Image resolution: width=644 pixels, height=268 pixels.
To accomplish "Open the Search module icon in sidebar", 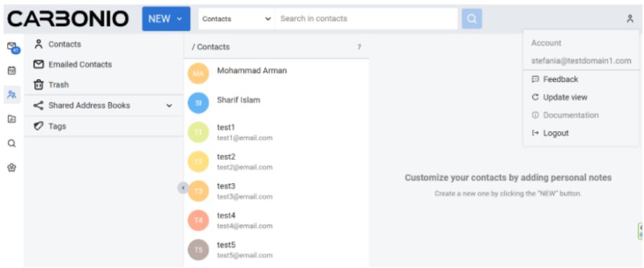I will coord(12,143).
